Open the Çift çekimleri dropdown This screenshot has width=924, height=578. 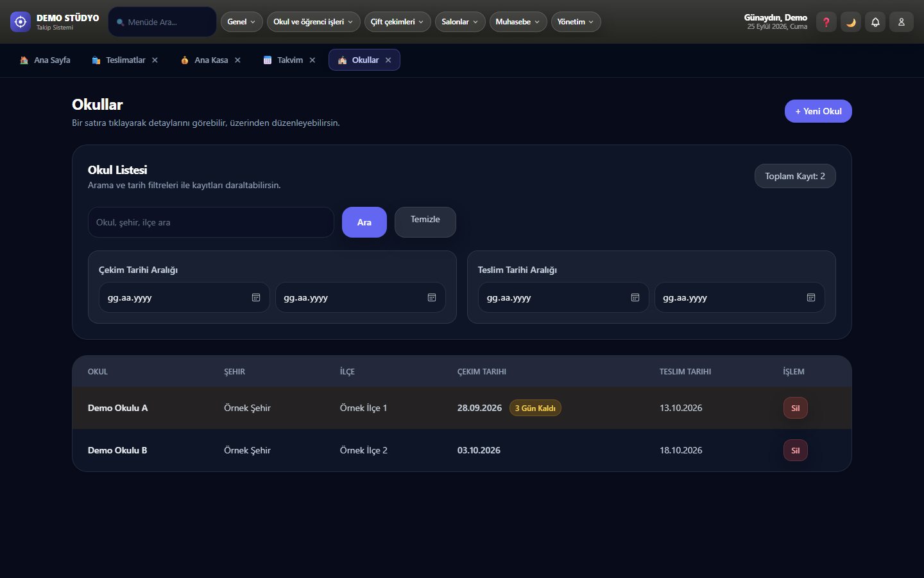398,22
